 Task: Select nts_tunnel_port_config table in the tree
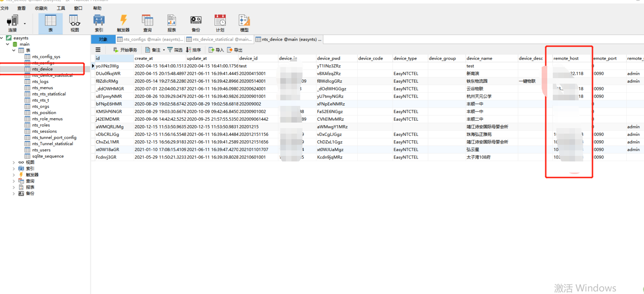[x=54, y=137]
